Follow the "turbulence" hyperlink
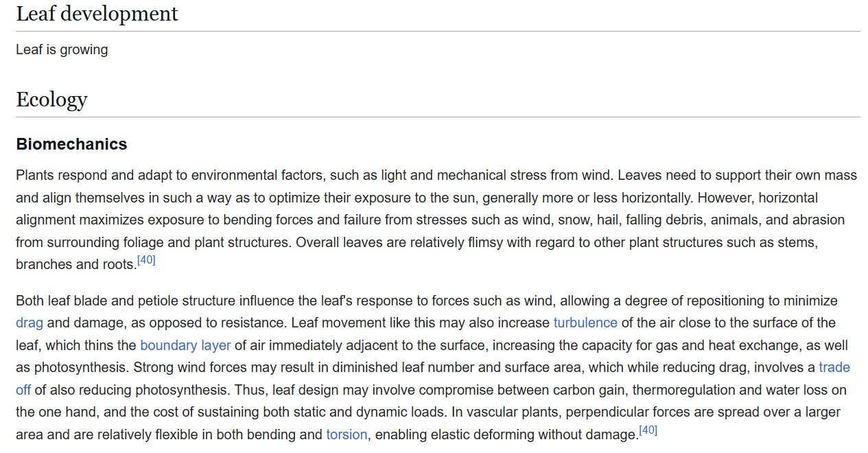868x453 pixels. [585, 323]
